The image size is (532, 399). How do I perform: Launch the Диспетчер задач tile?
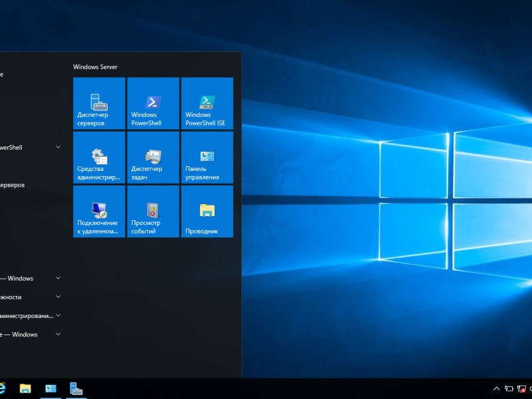(x=153, y=158)
